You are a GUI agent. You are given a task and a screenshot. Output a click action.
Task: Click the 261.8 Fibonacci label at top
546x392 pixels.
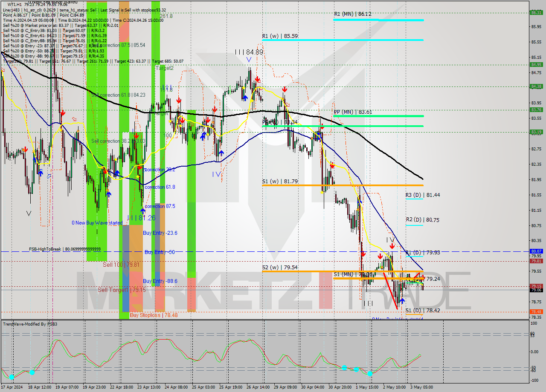tap(166, 16)
